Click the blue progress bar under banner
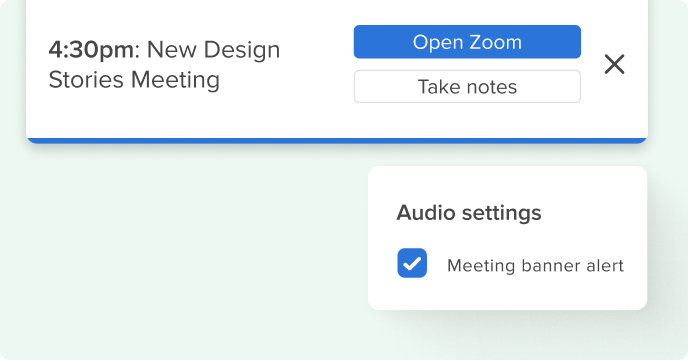 click(337, 141)
